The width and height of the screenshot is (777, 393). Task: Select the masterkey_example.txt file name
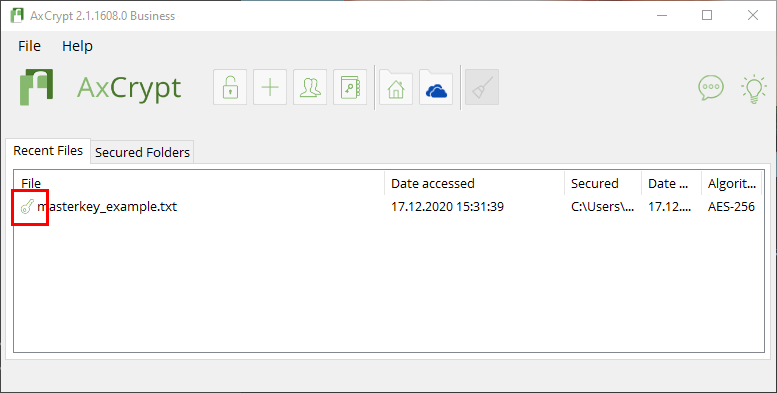(107, 207)
